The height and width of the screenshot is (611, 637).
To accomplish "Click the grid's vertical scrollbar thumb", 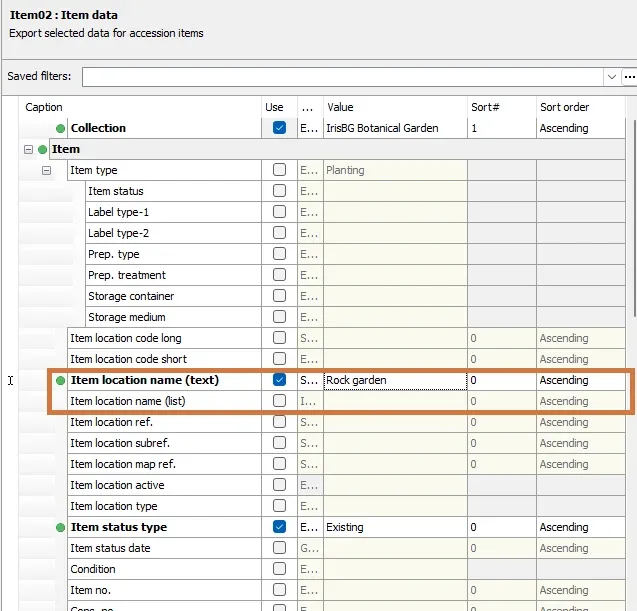I will 635,217.
